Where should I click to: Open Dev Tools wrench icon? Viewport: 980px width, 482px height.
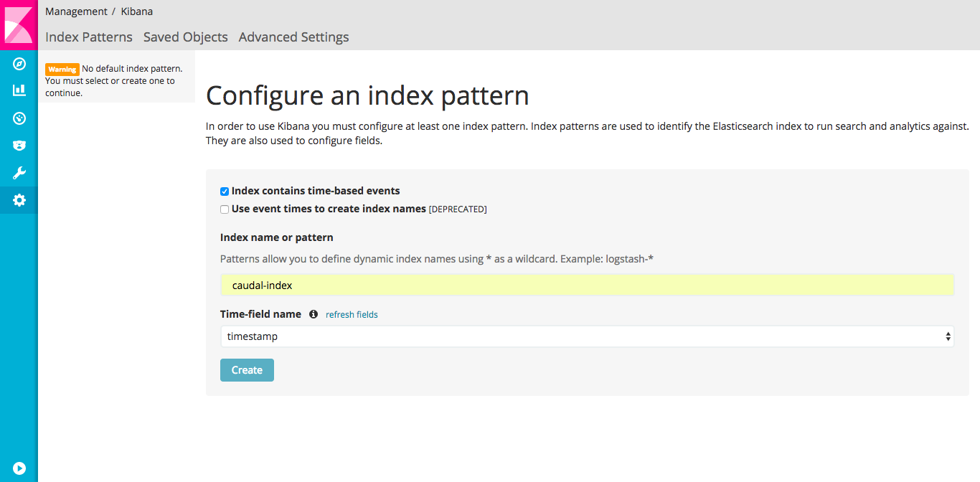coord(19,173)
